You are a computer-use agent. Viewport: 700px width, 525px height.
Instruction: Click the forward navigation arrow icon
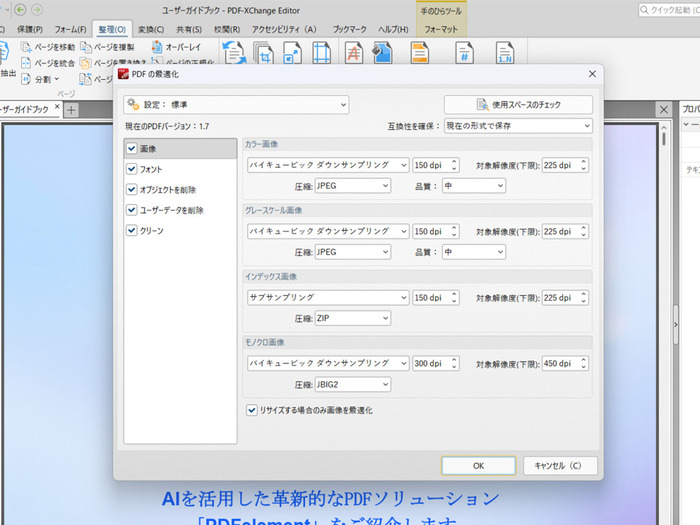[x=37, y=9]
